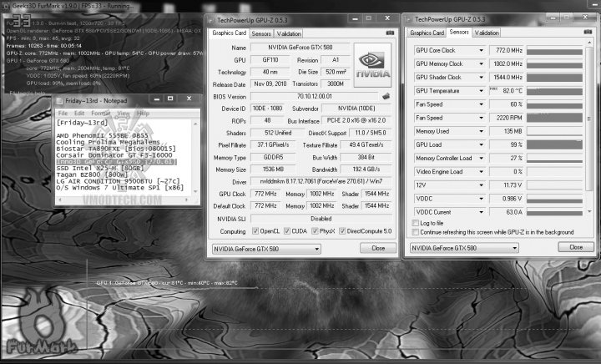This screenshot has height=364, width=601.
Task: Open GPU selector dropdown in left GPU-Z window
Action: (316, 249)
